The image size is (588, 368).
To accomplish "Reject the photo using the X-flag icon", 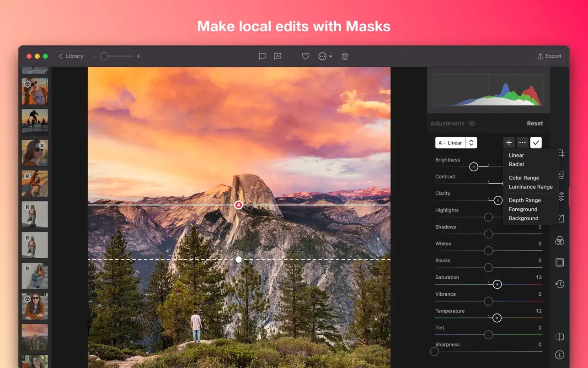I will (x=278, y=56).
